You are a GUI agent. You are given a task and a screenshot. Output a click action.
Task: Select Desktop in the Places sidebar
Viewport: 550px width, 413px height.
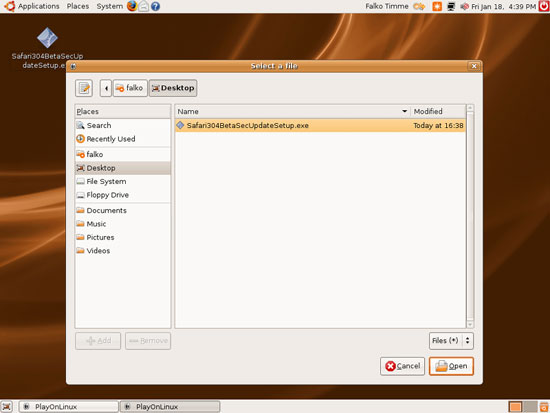point(123,168)
